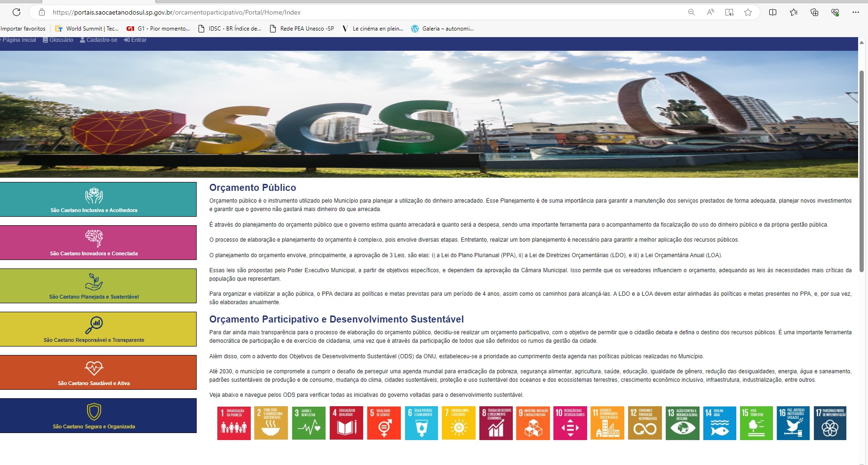Click SDG 17 Parcerias e Meios icon
Viewport: 868px width, 465px height.
click(830, 423)
